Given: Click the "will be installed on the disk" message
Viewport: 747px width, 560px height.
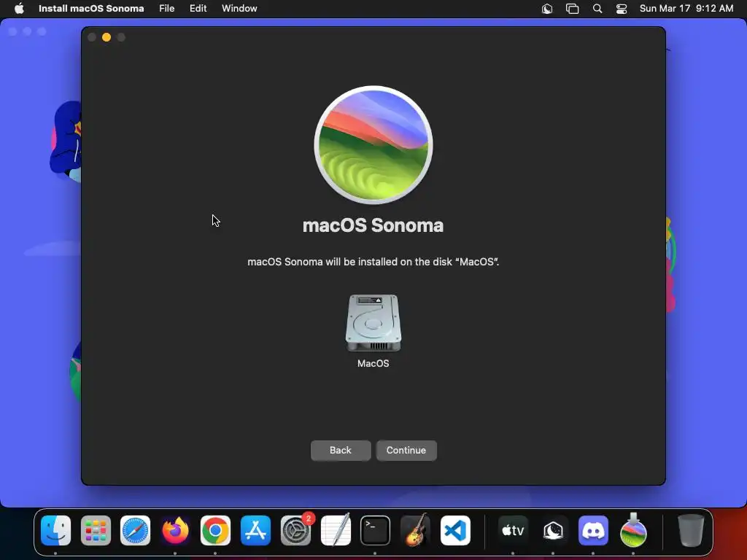Looking at the screenshot, I should pos(373,262).
